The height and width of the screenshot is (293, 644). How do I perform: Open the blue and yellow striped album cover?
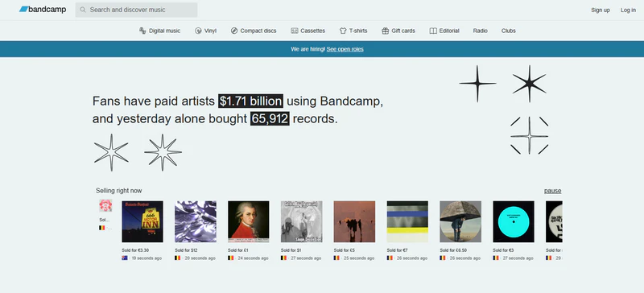(x=407, y=221)
